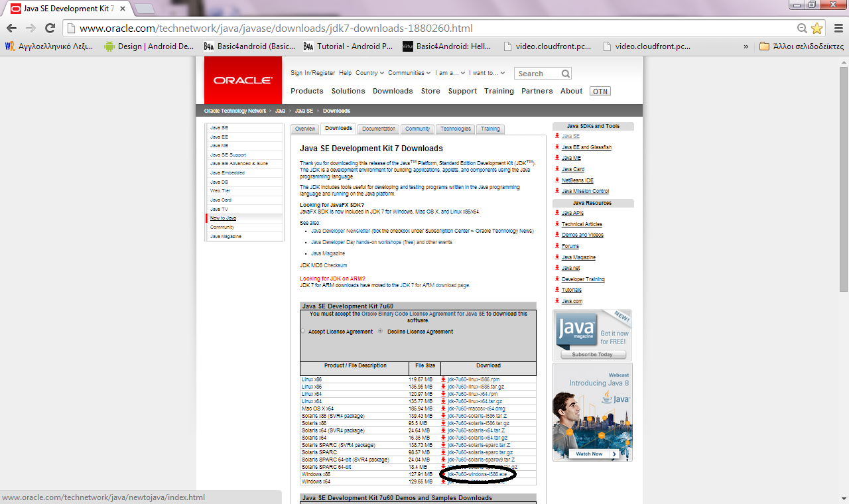The height and width of the screenshot is (504, 849).
Task: Click the Oracle logo
Action: click(243, 80)
